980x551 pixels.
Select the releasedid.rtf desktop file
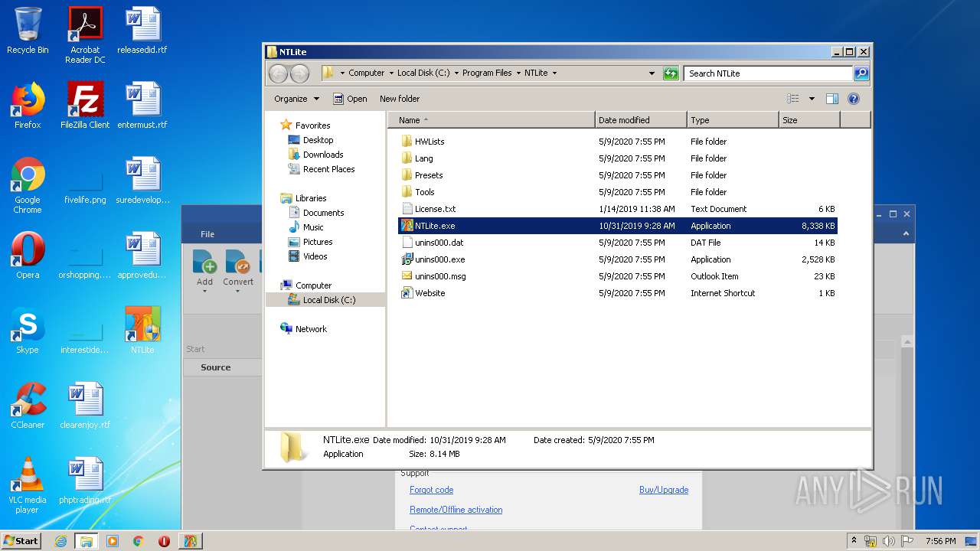[142, 31]
